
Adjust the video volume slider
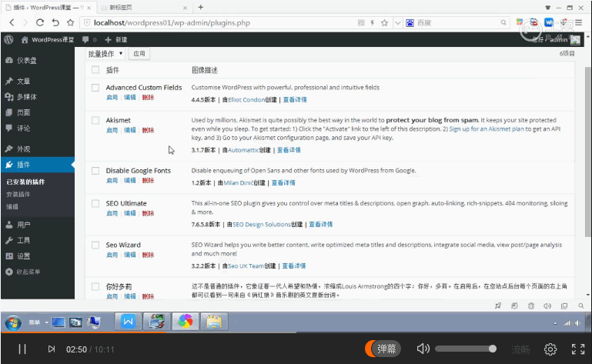click(x=466, y=349)
